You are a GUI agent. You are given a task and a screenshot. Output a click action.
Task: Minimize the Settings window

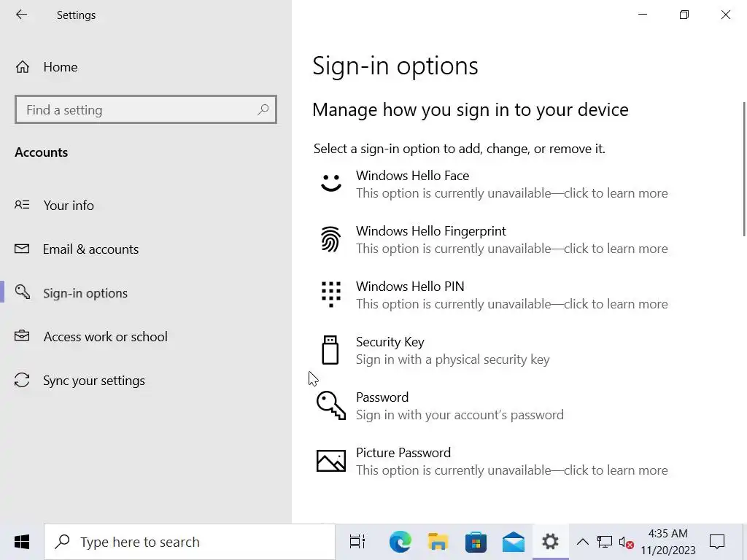pos(643,15)
